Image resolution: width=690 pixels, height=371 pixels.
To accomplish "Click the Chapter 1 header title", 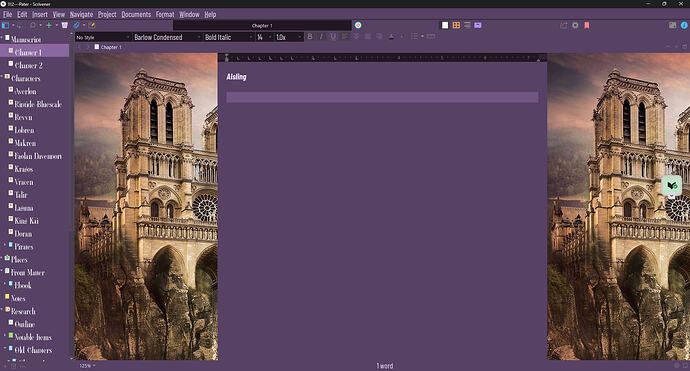I will click(111, 47).
